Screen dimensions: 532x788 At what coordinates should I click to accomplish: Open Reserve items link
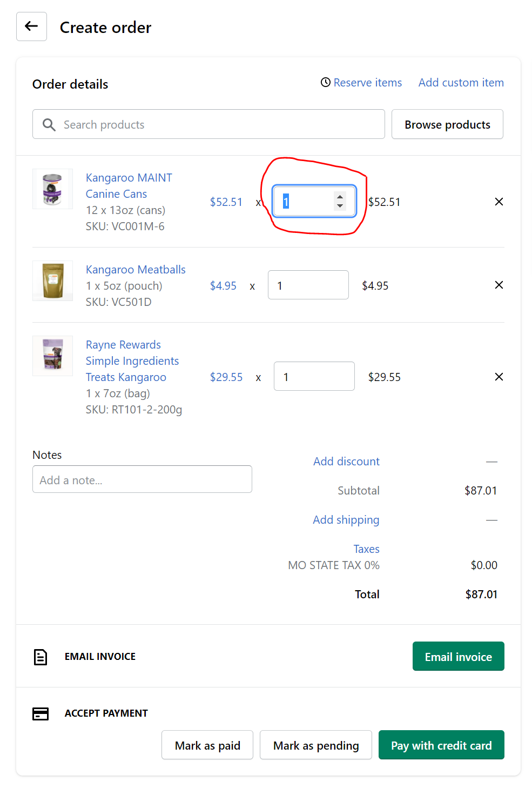click(367, 83)
